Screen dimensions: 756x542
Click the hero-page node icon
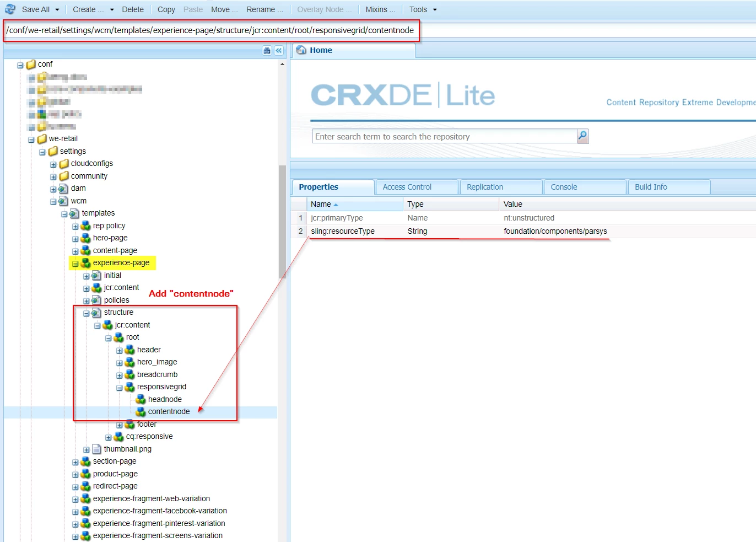86,238
